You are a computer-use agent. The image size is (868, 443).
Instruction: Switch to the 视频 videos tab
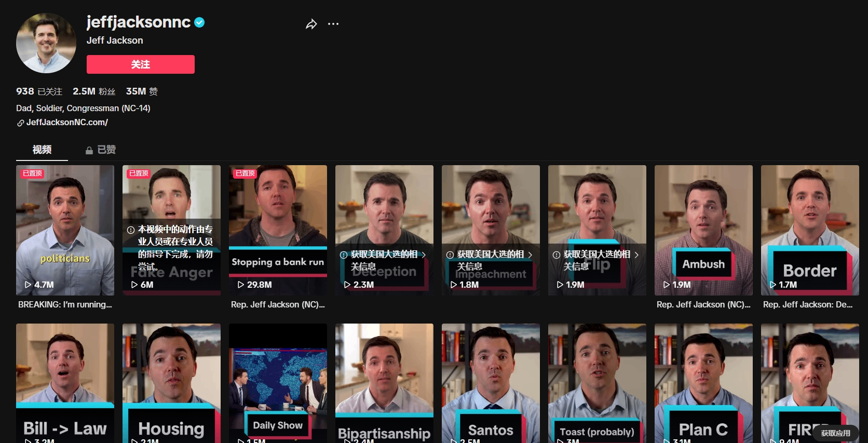(42, 150)
